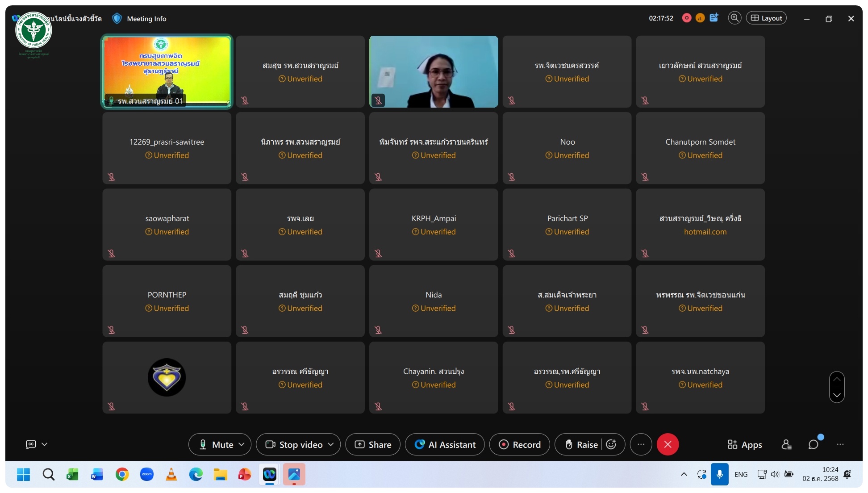Open the participants panel icon
The image size is (868, 493).
[786, 444]
